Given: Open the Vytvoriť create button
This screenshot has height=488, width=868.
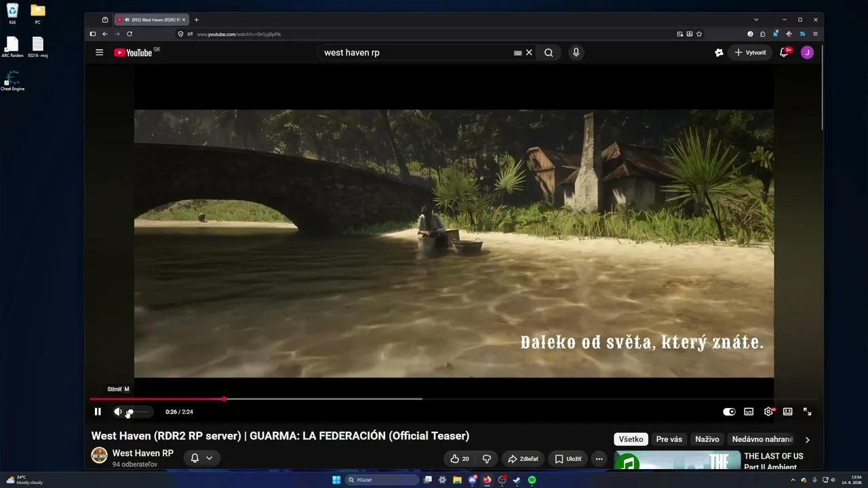Looking at the screenshot, I should (x=750, y=52).
